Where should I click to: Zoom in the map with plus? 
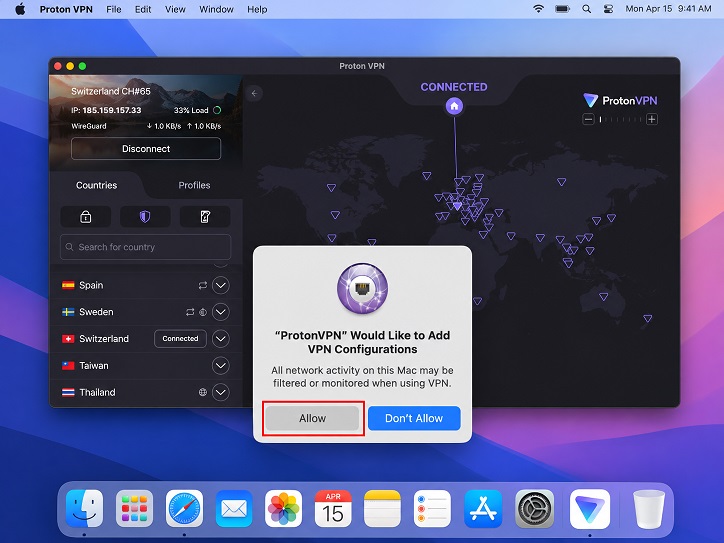point(652,120)
